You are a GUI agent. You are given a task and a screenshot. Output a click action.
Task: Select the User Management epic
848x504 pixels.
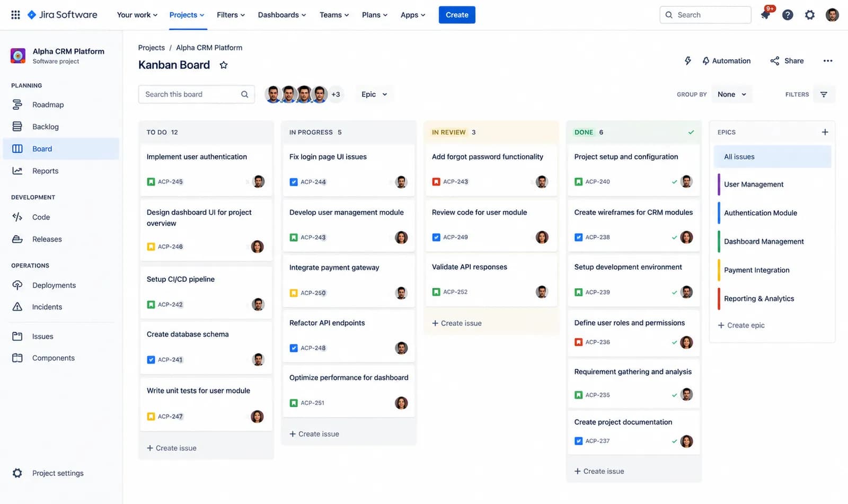pyautogui.click(x=773, y=184)
